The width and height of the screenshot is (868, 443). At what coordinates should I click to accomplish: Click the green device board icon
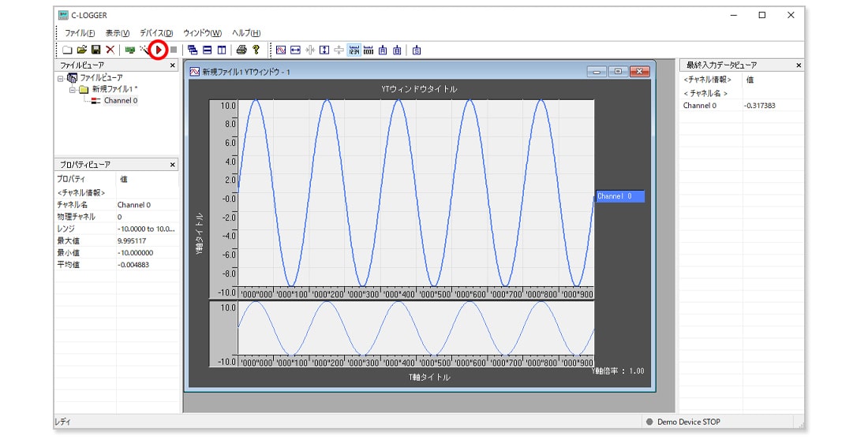click(129, 50)
